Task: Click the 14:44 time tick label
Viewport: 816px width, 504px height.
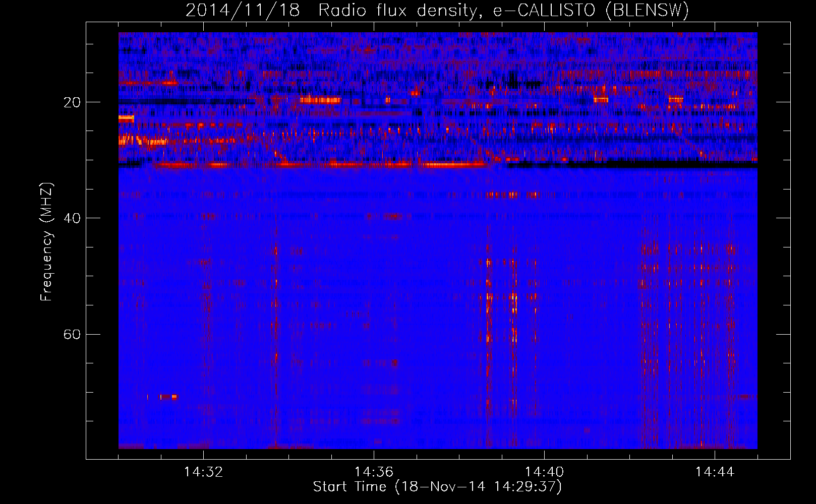Action: tap(715, 472)
